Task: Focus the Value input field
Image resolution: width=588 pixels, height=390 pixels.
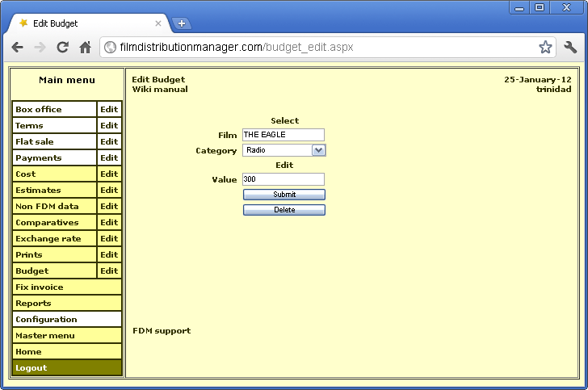Action: tap(283, 179)
